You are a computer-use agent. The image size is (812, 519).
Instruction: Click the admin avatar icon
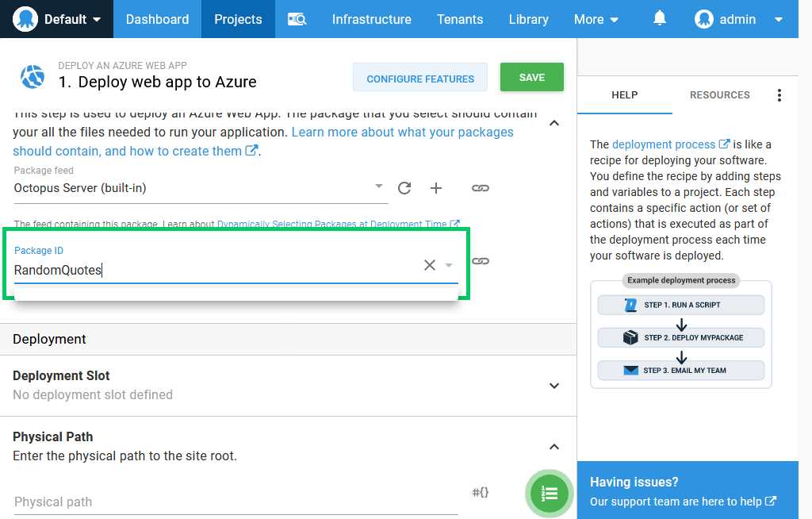(704, 19)
